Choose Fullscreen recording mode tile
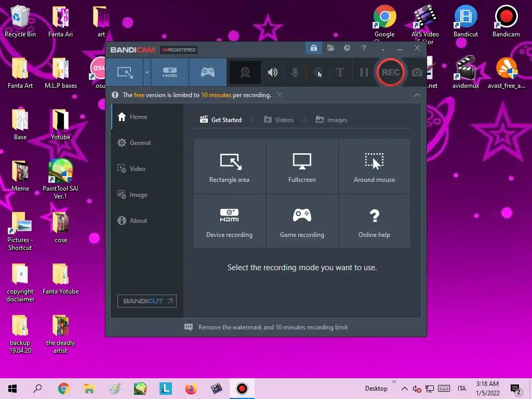 coord(302,166)
